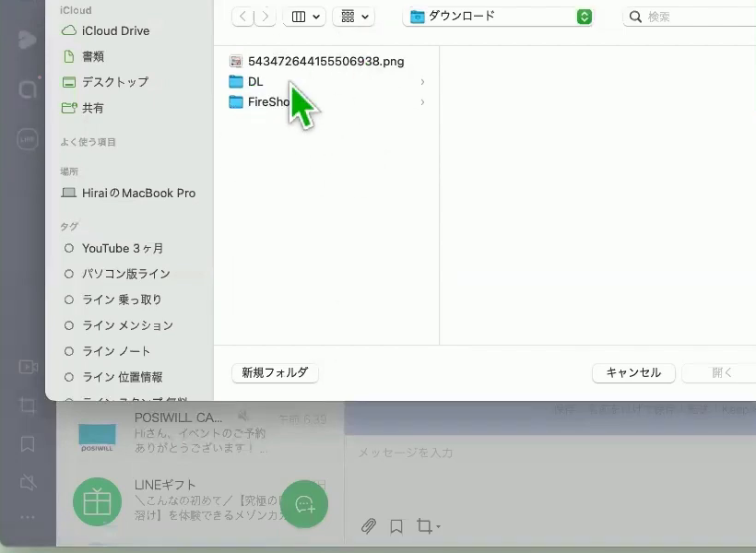756x553 pixels.
Task: Click the green new chat floating button
Action: click(x=304, y=504)
